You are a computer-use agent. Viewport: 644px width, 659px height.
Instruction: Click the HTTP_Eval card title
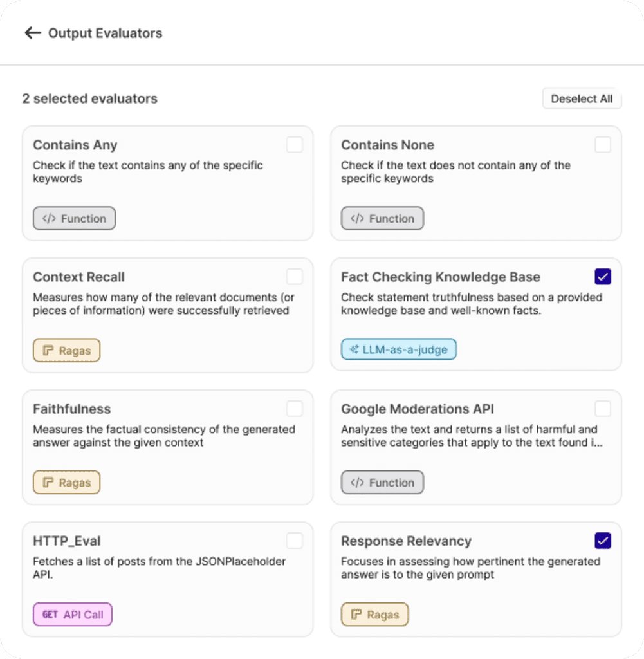tap(67, 541)
